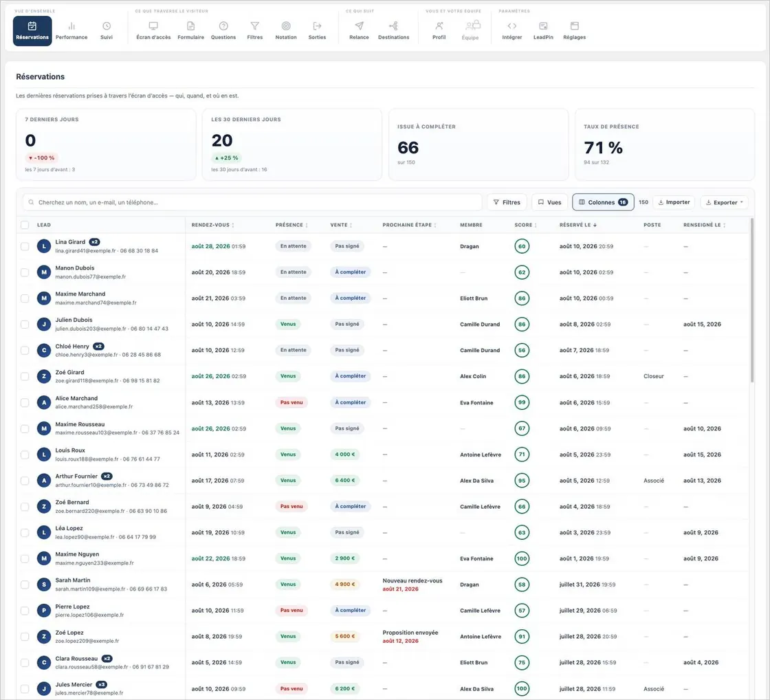
Task: Switch to the Formulaire tab
Action: click(x=190, y=31)
